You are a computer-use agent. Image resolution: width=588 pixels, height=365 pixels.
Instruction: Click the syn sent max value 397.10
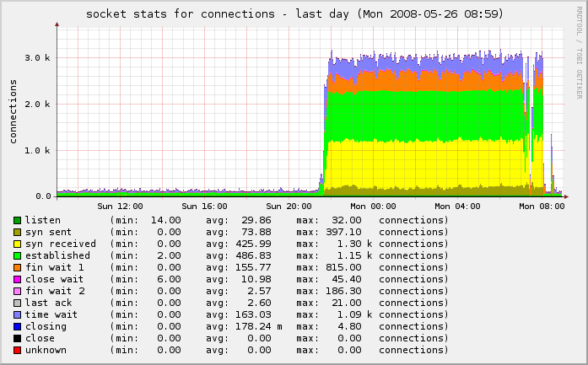[x=343, y=233]
